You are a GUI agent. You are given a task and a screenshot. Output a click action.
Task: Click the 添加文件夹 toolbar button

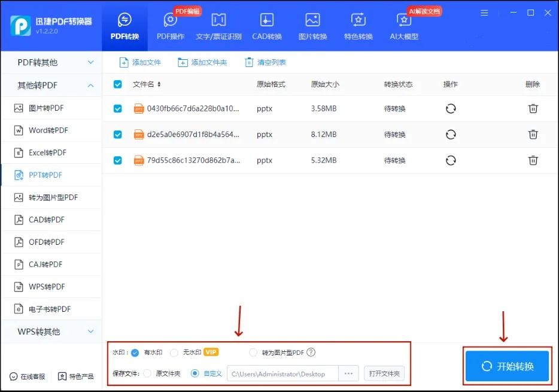coord(202,63)
